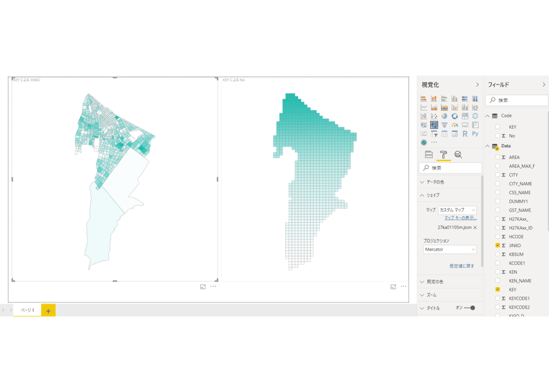Open the マップ カスタム マップ dropdown
The image size is (549, 392).
click(x=457, y=210)
